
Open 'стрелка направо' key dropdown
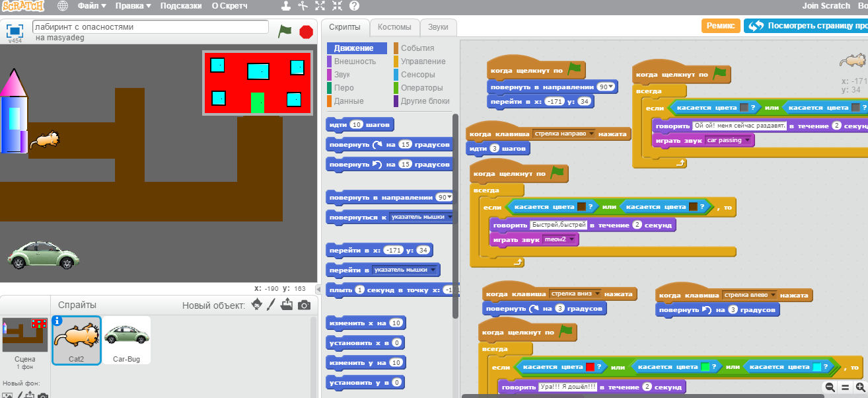[591, 134]
